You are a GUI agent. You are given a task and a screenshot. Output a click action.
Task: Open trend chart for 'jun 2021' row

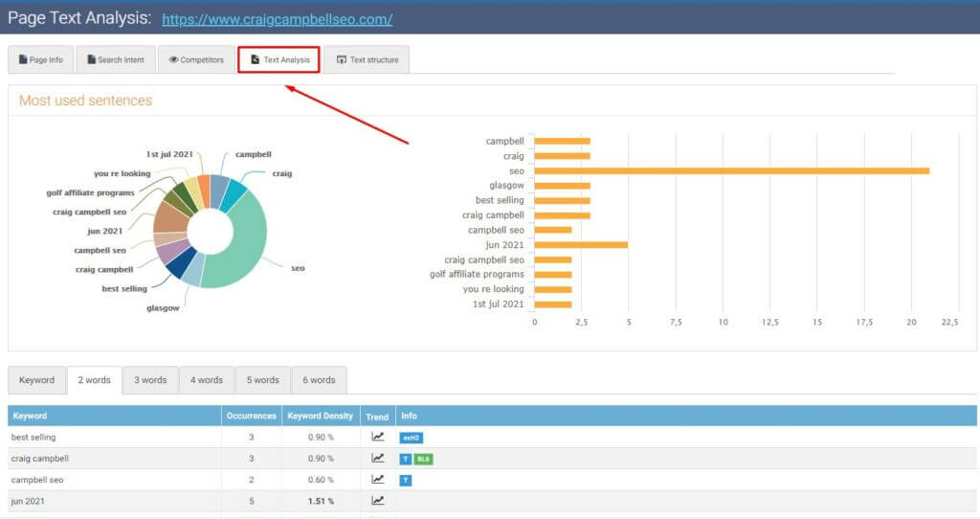[377, 500]
